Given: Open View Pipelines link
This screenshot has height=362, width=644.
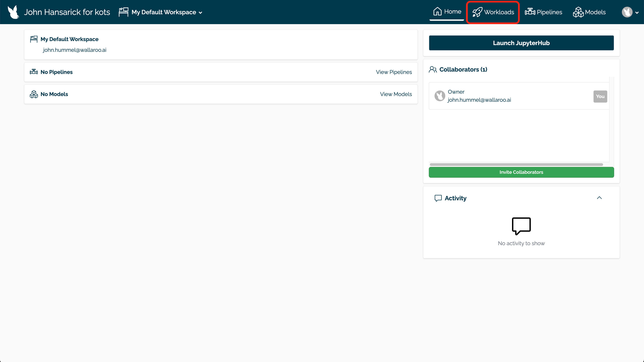Looking at the screenshot, I should [x=394, y=72].
